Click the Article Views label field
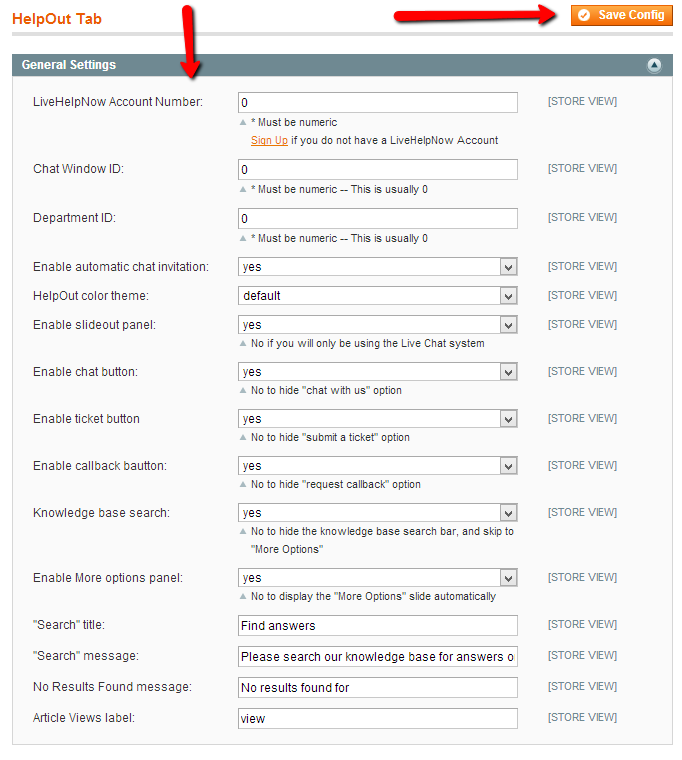This screenshot has height=760, width=682. (377, 719)
